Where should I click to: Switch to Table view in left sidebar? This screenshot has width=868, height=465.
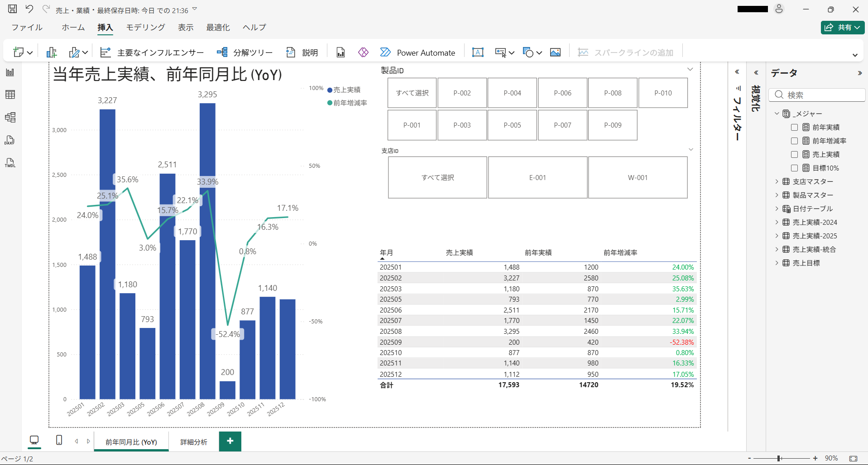pos(10,95)
